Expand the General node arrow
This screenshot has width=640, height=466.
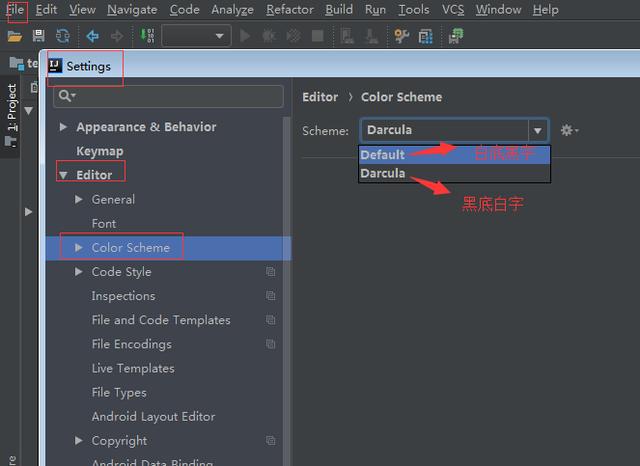[x=79, y=199]
